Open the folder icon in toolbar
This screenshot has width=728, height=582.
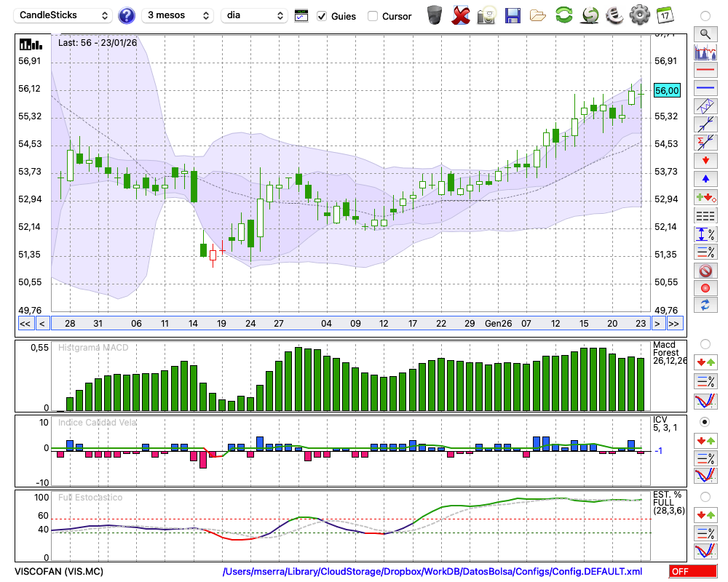pos(538,15)
